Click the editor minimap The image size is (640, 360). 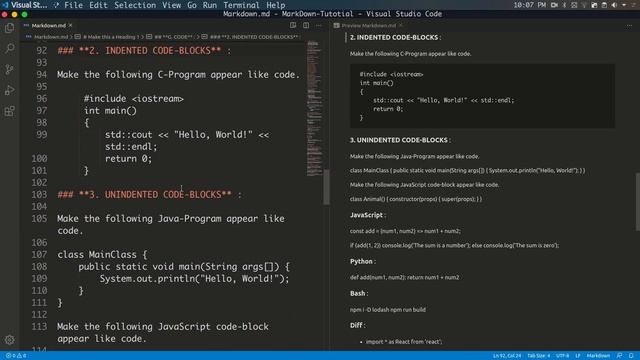[314, 108]
